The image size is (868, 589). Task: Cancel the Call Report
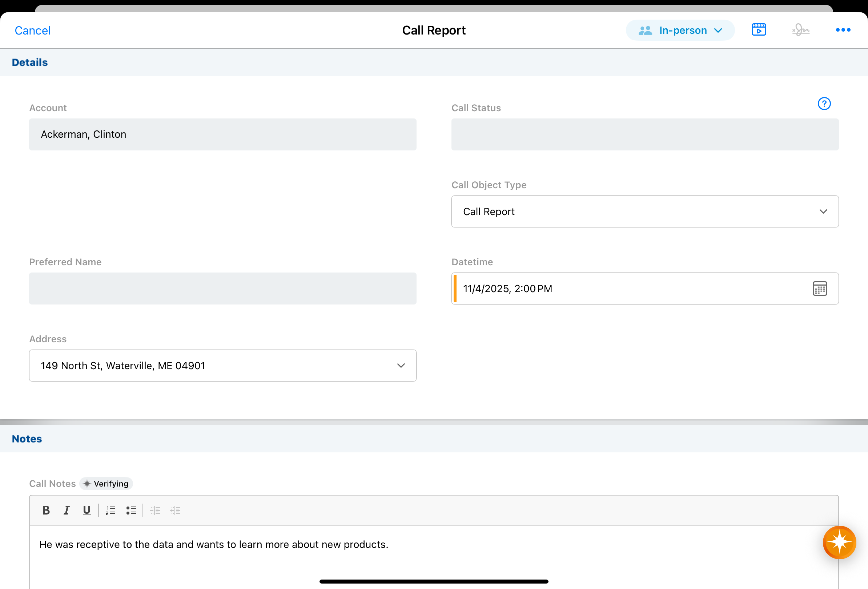pos(32,30)
